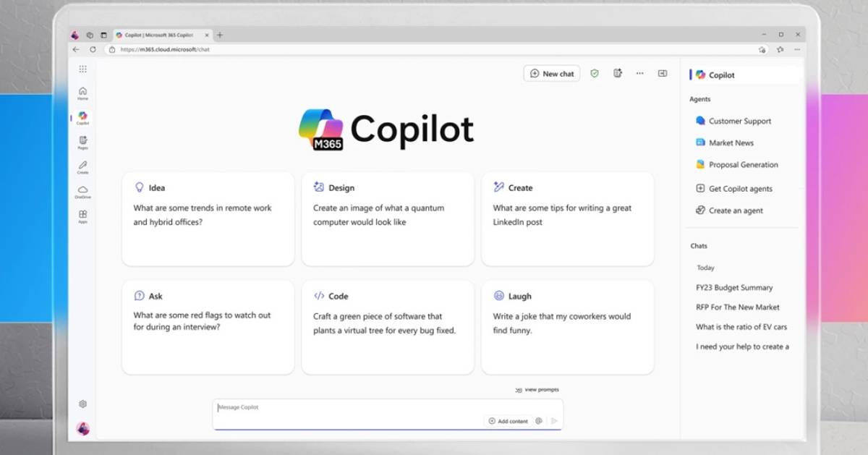
Task: Select the Copilot browser tab
Action: point(161,34)
